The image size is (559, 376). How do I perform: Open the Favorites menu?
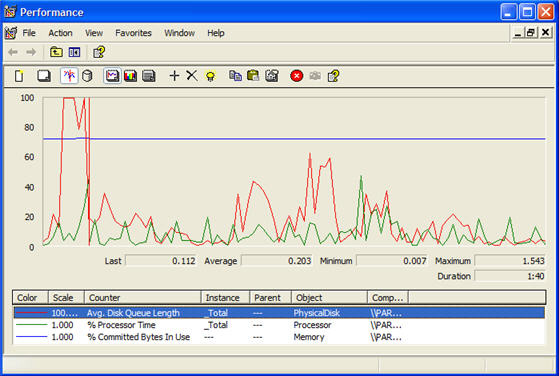click(133, 33)
